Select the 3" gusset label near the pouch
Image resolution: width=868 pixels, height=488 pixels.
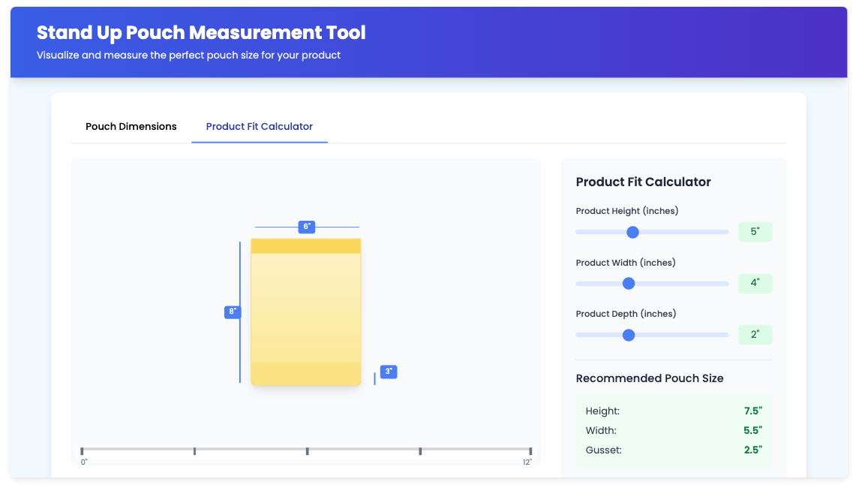click(x=388, y=371)
